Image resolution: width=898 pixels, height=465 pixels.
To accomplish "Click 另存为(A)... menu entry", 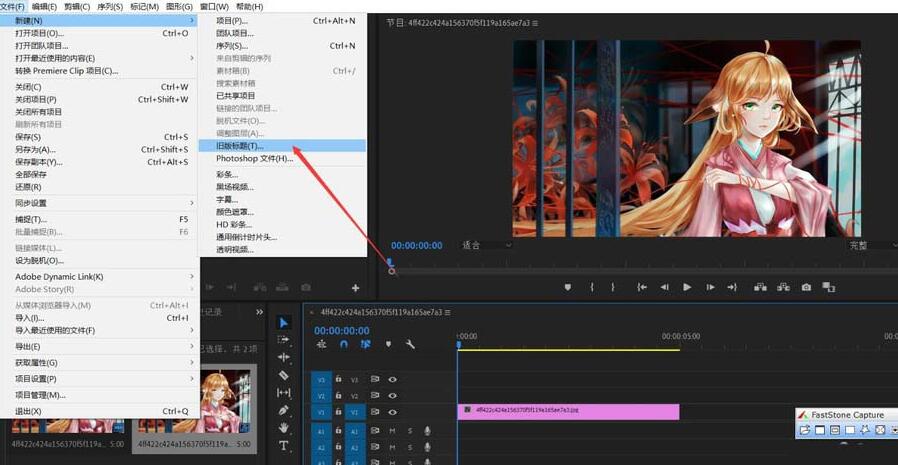I will 36,150.
